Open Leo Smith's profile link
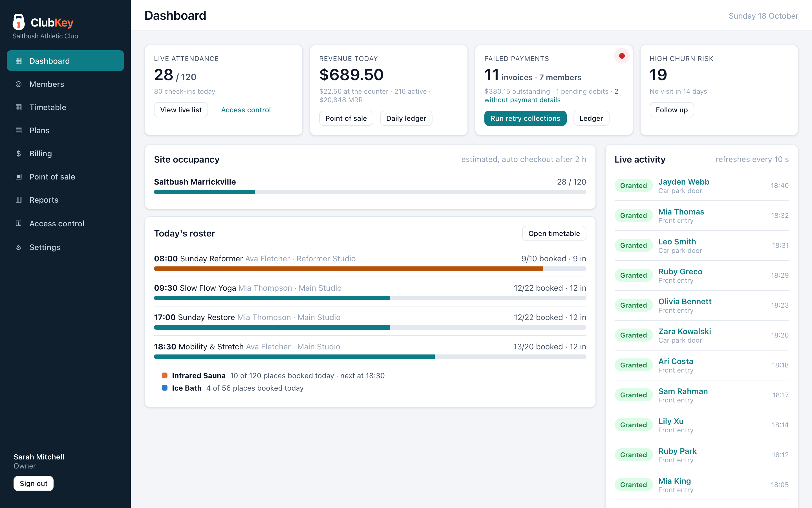The image size is (812, 508). pos(677,242)
